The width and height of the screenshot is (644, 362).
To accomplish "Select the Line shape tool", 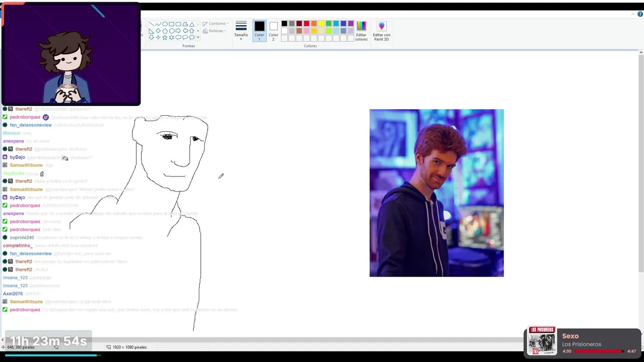I will pyautogui.click(x=151, y=24).
